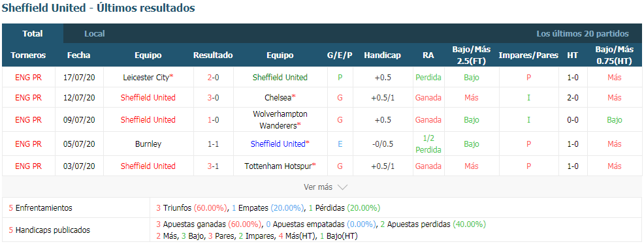Open the Tottenham Hotspur team link

pyautogui.click(x=278, y=166)
